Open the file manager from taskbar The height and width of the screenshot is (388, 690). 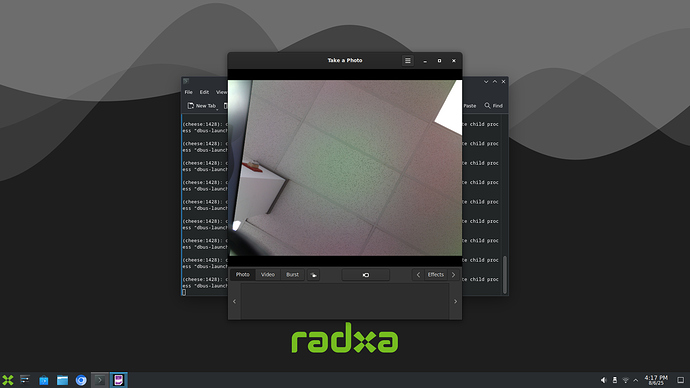62,380
